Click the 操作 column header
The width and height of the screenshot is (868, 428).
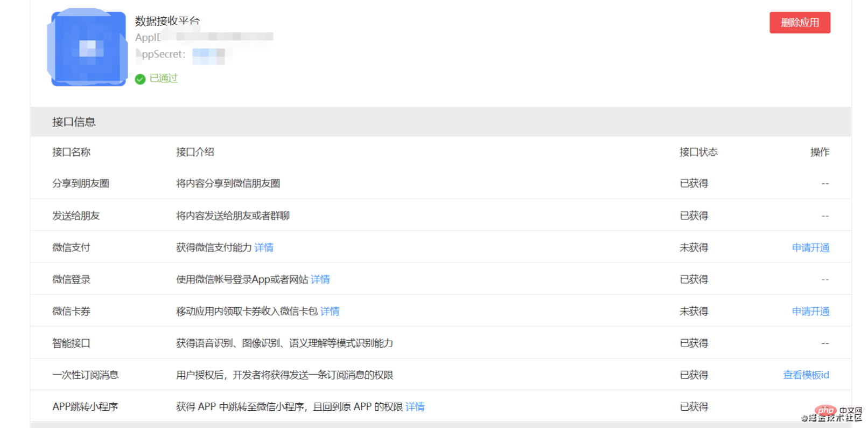(820, 152)
